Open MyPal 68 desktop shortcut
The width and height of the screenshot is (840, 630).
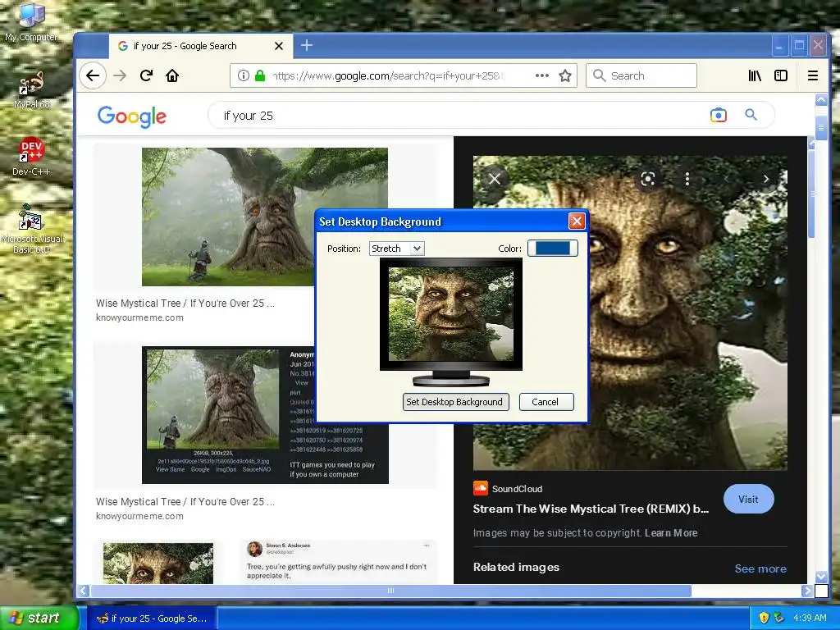[x=31, y=89]
